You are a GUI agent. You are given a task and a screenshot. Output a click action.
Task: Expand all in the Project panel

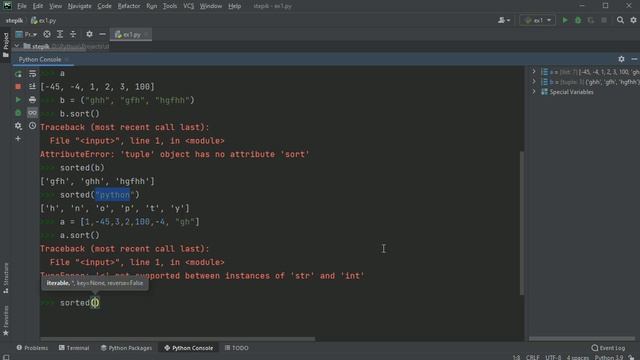pos(60,34)
